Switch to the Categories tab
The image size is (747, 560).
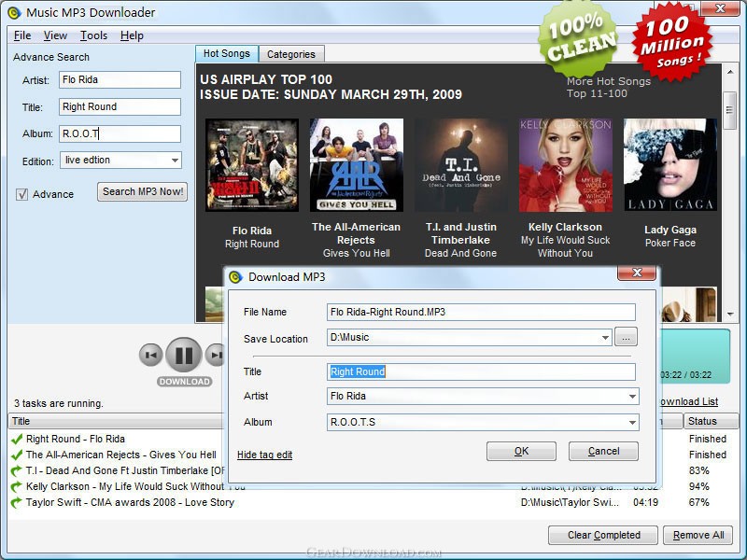pos(291,54)
